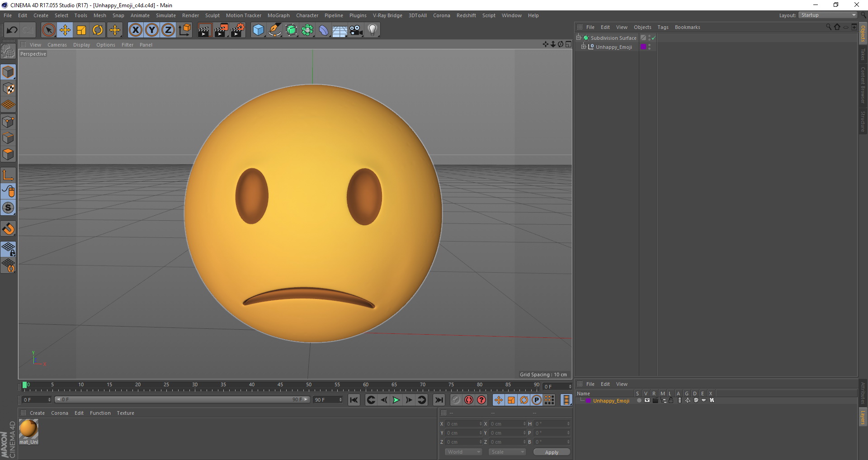Click timeline ruler at frame 45
This screenshot has height=460, width=868.
[280, 386]
